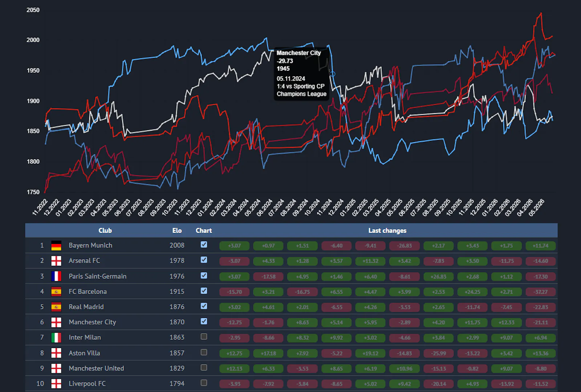Click the French flag beside Paris Saint-Germain
The image size is (581, 392).
click(56, 276)
